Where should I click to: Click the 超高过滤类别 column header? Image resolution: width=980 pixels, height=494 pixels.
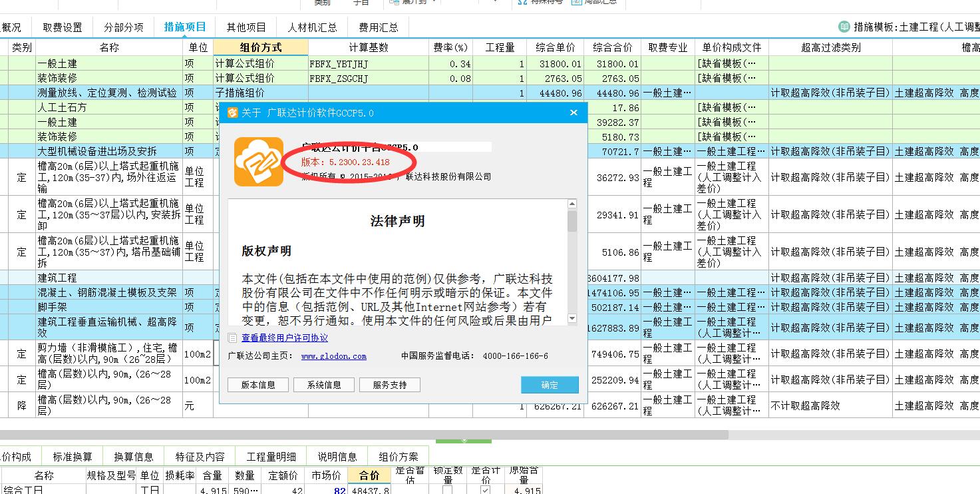coord(831,47)
